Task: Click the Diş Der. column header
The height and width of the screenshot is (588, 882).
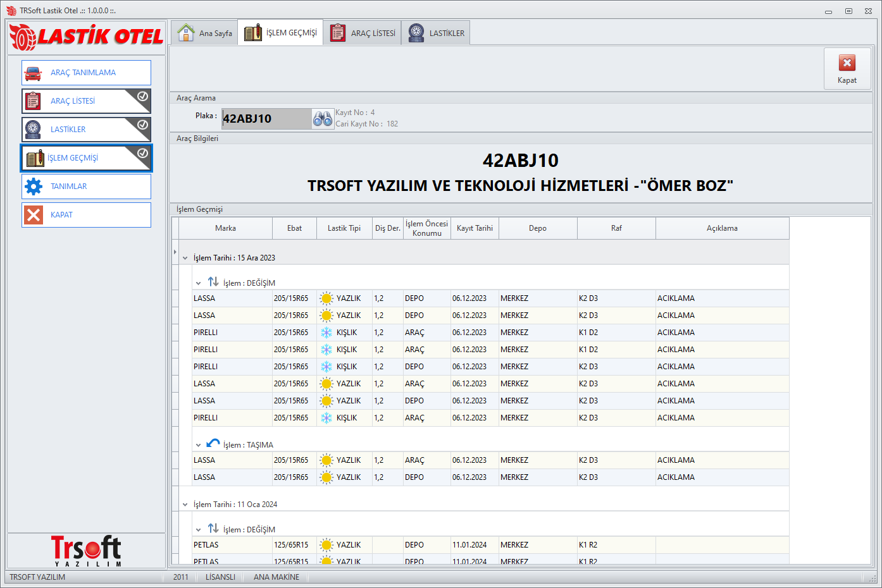Action: [x=388, y=228]
